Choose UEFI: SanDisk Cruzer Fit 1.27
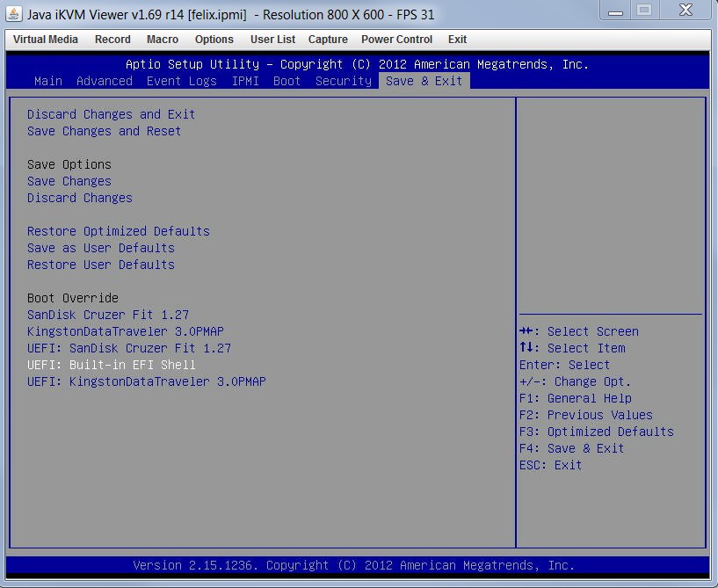 [x=129, y=348]
